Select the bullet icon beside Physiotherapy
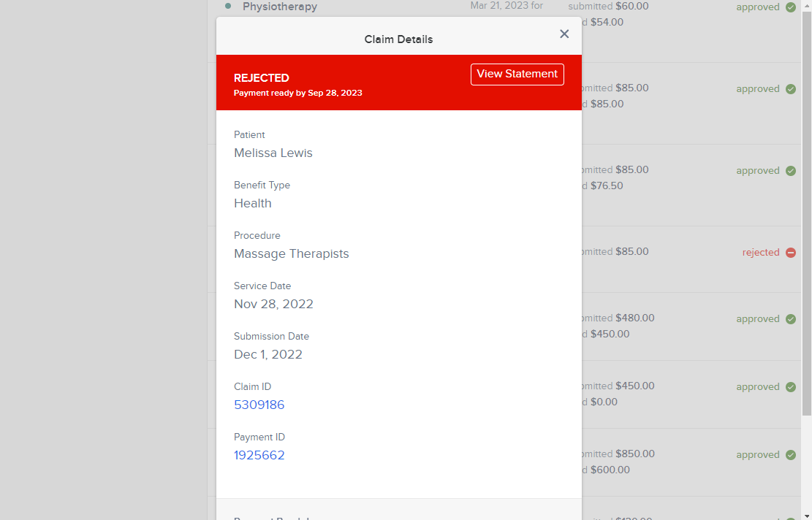Viewport: 812px width, 520px height. [227, 6]
